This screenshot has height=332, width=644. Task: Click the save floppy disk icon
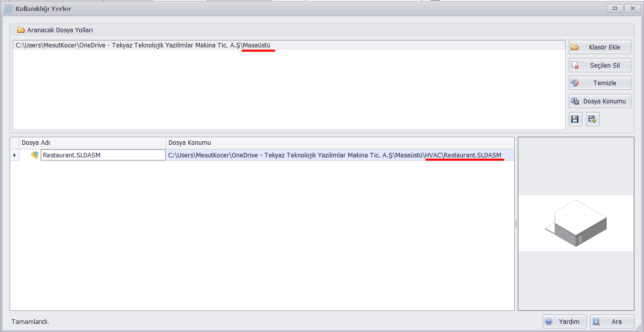point(575,120)
